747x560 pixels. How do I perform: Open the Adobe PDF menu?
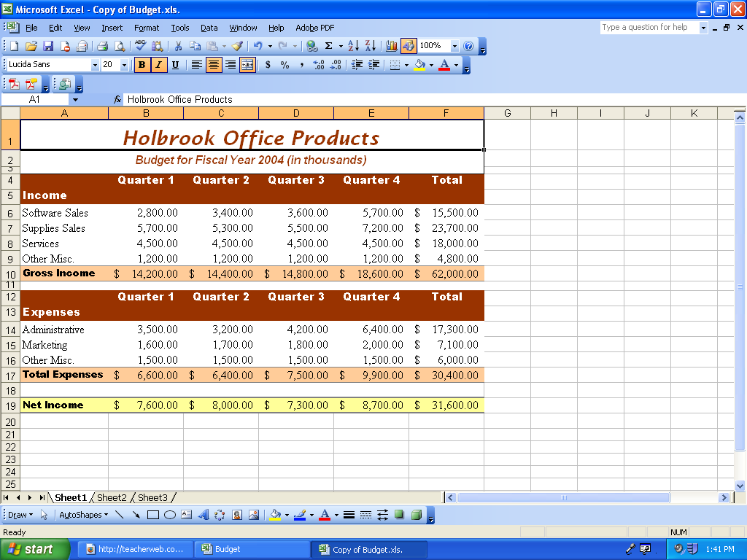click(315, 28)
